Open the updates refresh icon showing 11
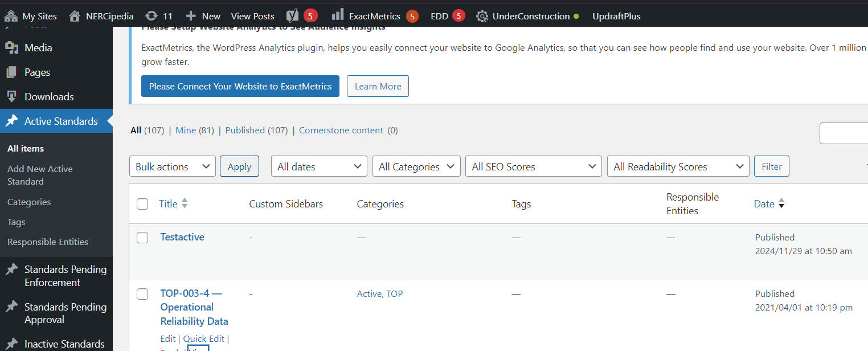Image resolution: width=868 pixels, height=351 pixels. (152, 16)
